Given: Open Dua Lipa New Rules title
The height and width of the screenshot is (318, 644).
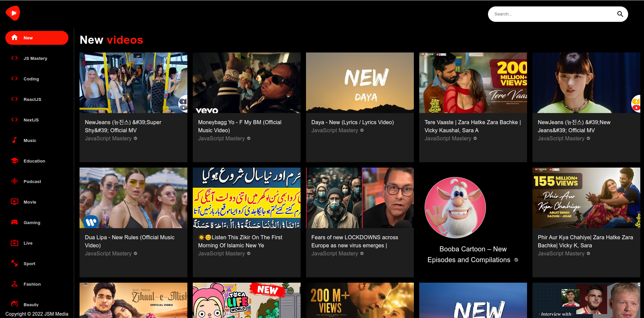Looking at the screenshot, I should (130, 241).
